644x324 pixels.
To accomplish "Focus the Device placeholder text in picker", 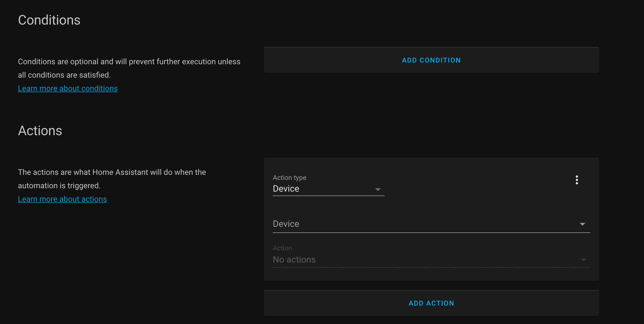I will click(286, 224).
